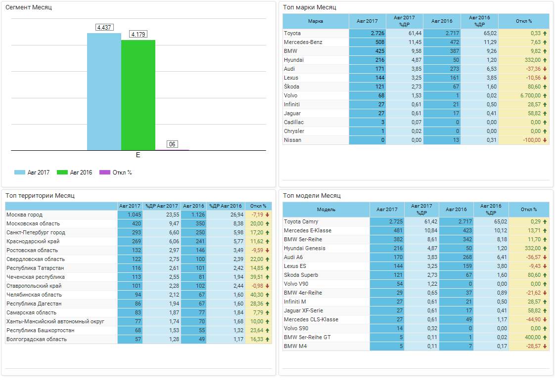
Task: Click the "Сегмент Месяц" panel title
Action: [29, 7]
